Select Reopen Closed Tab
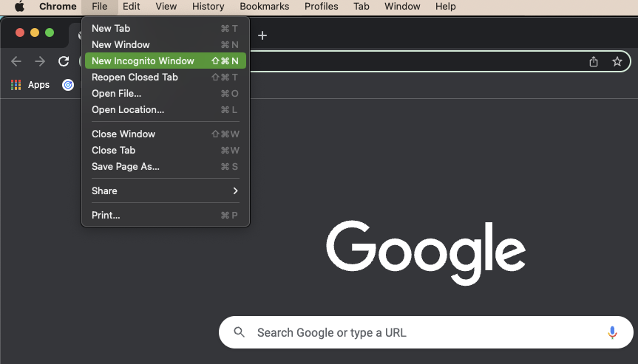Screen dimensions: 638x364 [x=165, y=78]
